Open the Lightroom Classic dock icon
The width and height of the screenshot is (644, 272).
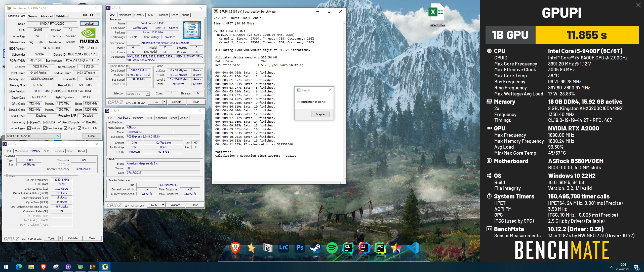pos(284,248)
